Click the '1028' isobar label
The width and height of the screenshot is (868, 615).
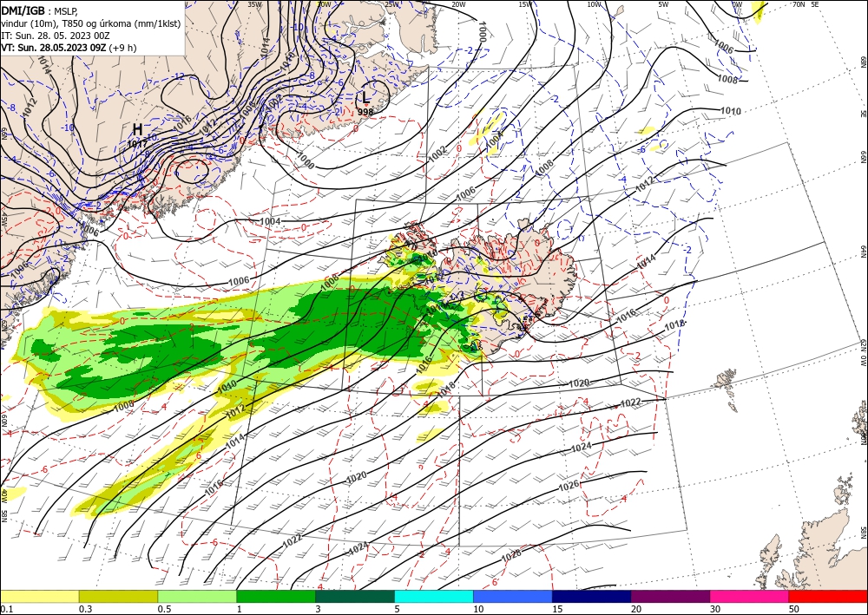point(511,555)
